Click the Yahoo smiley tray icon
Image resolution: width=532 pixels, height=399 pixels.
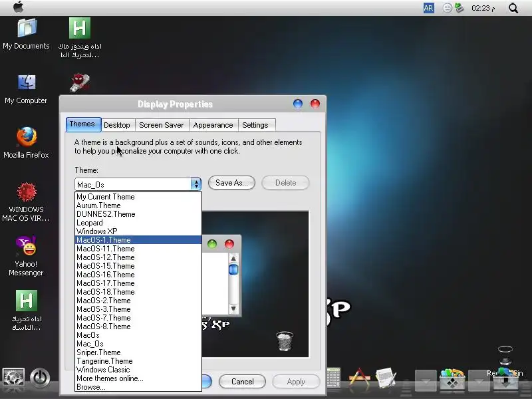[448, 8]
